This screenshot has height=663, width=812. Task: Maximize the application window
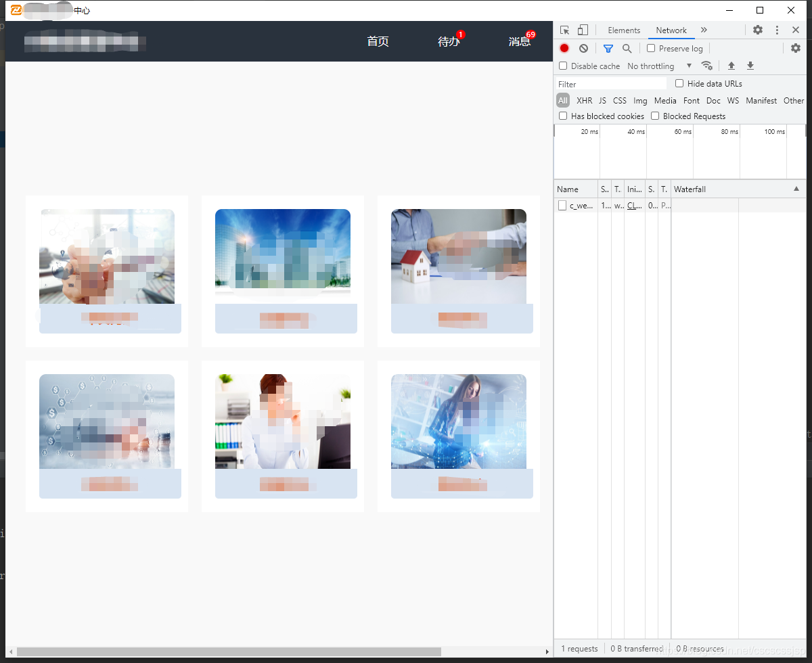point(760,10)
